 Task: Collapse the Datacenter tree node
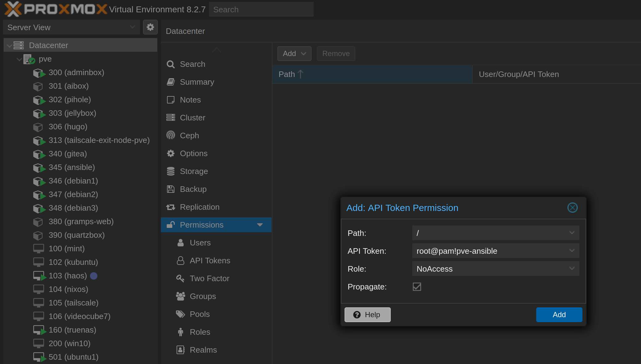pyautogui.click(x=9, y=46)
